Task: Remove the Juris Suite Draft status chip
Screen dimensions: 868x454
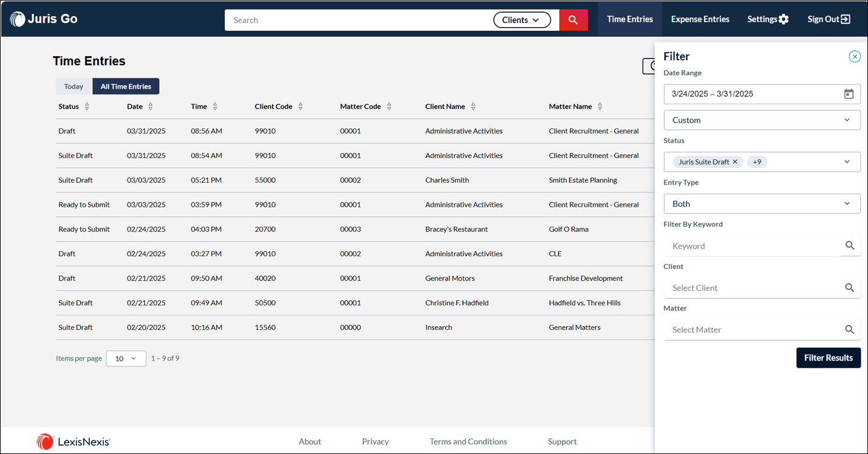Action: [735, 162]
